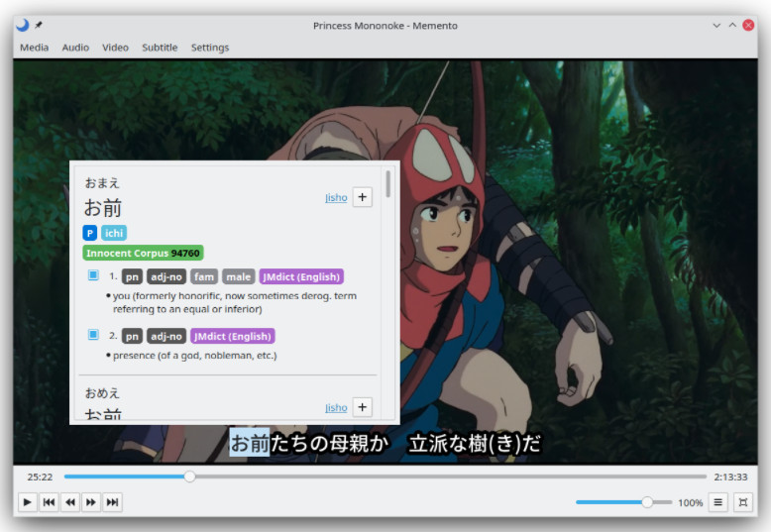This screenshot has width=771, height=532.
Task: Click the dictionary popup scrollbar
Action: (387, 184)
